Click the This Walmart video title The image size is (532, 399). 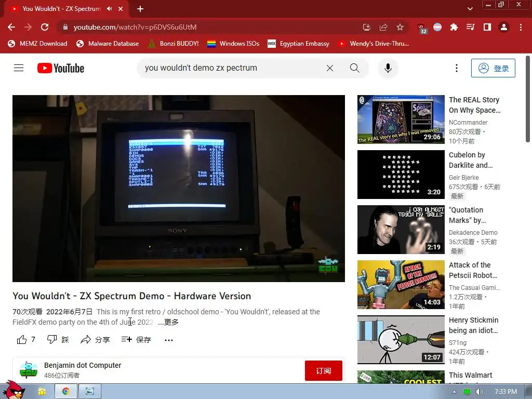470,375
